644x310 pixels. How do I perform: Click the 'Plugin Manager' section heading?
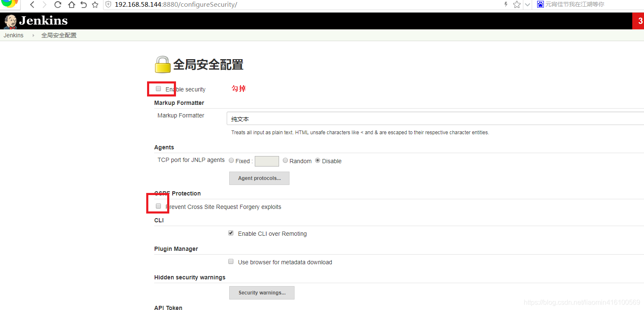coord(176,249)
